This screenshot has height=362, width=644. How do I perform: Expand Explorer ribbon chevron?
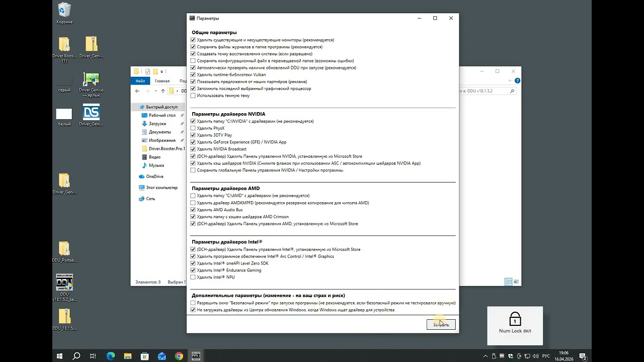pos(510,81)
